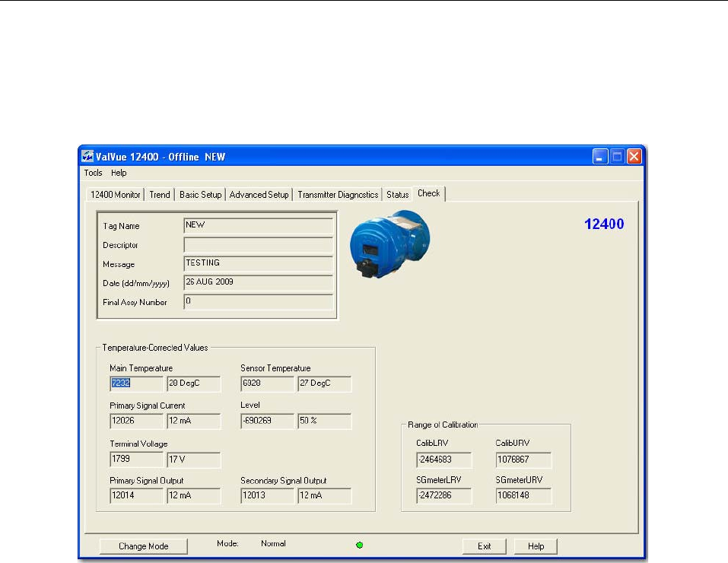Click SGmeterURV field showing 1068148
The height and width of the screenshot is (563, 728).
click(x=523, y=495)
